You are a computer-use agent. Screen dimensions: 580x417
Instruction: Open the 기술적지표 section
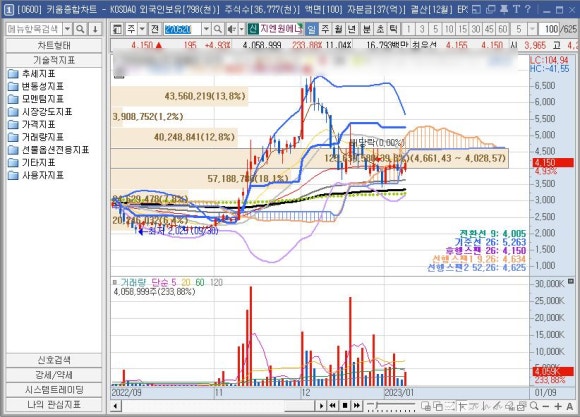54,60
